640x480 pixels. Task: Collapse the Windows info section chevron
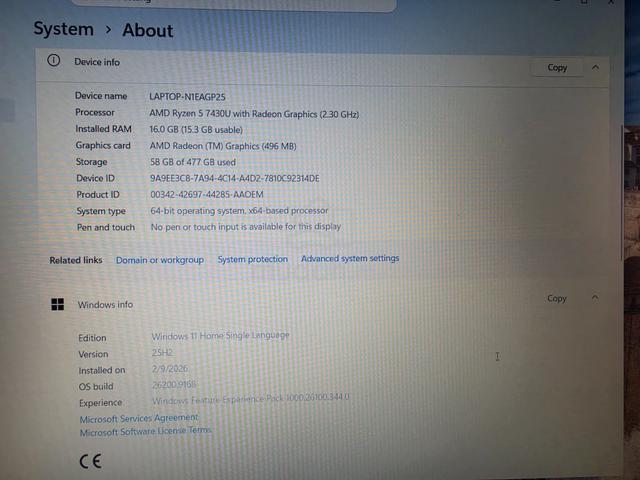coord(595,298)
